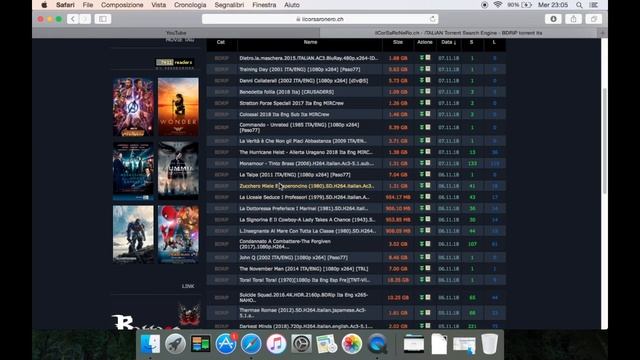Open Launchpad from the Dock
This screenshot has width=640, height=360.
click(176, 344)
